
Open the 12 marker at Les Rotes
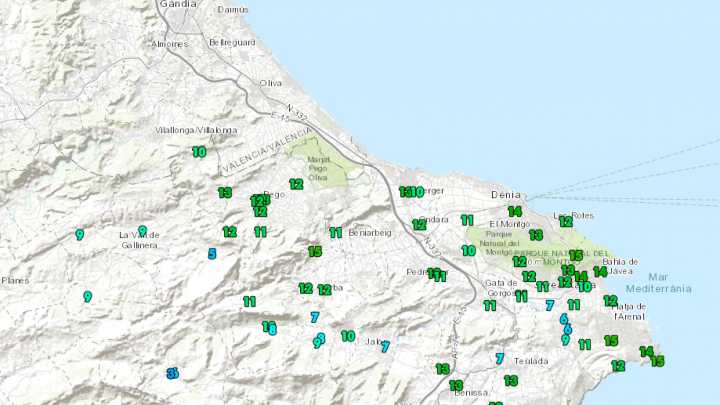point(565,222)
